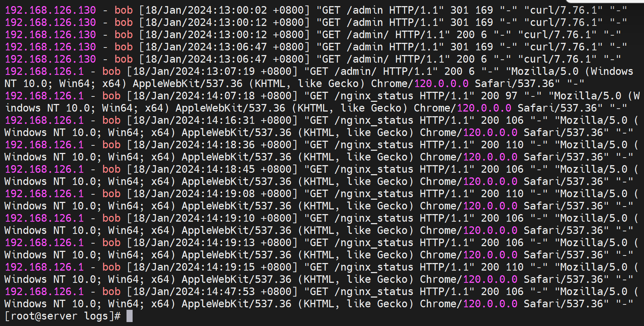Screen dimensions: 644x326
Task: Click the 13:07:19 timestamp
Action: click(x=231, y=71)
